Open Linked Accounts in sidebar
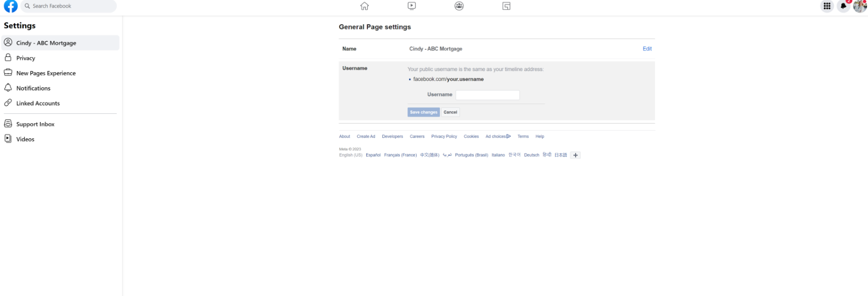Viewport: 868px width, 296px height. [x=38, y=104]
